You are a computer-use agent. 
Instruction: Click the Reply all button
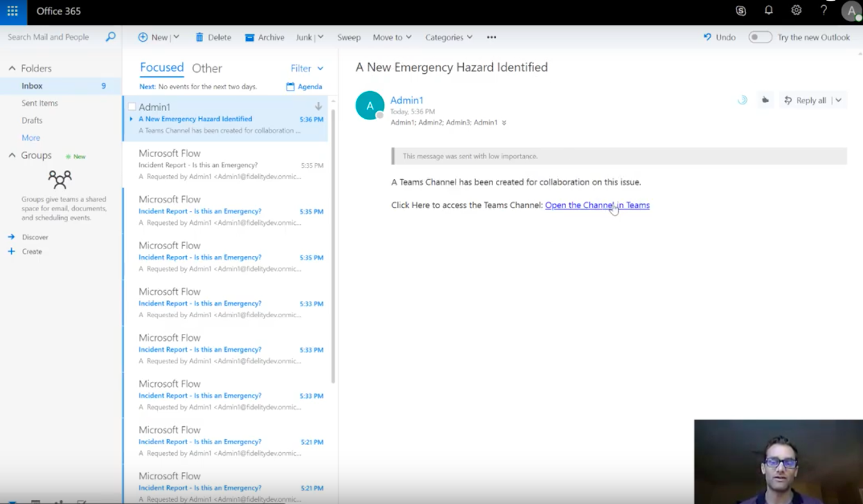pyautogui.click(x=805, y=100)
